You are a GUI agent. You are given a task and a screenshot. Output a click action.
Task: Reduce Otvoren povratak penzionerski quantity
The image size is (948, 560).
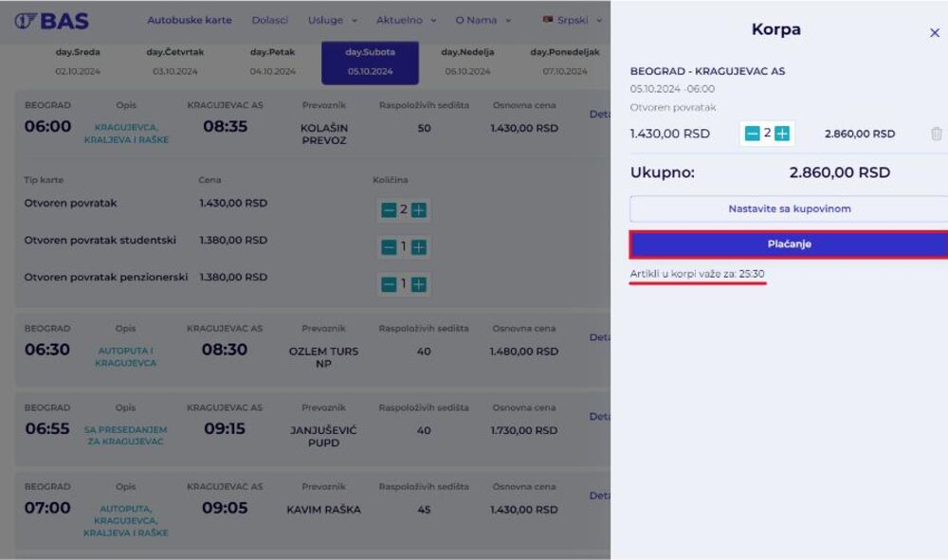pos(389,284)
